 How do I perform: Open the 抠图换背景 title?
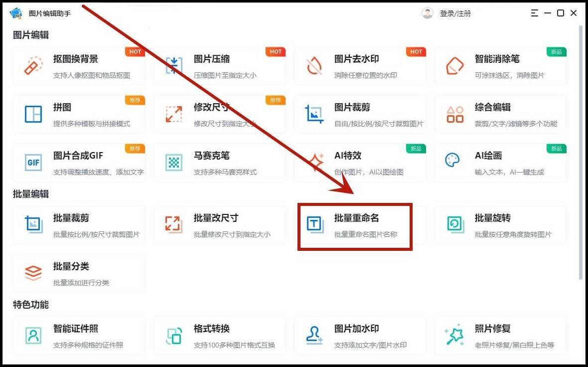coord(75,59)
